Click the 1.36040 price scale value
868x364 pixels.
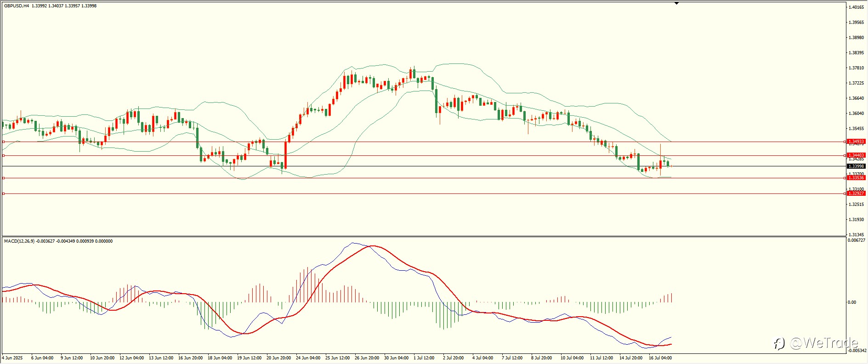coord(857,114)
